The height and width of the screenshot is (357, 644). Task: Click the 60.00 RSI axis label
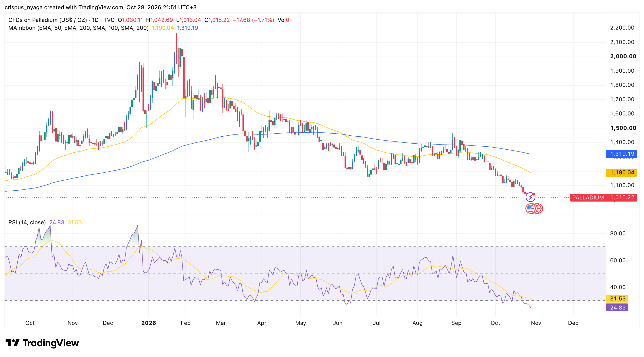pyautogui.click(x=617, y=260)
